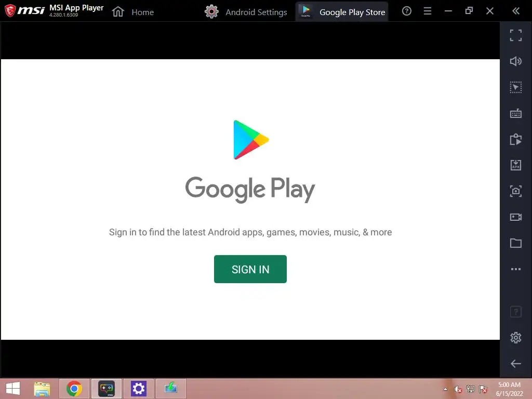
Task: Click the volume speaker icon in sidebar
Action: tap(516, 61)
